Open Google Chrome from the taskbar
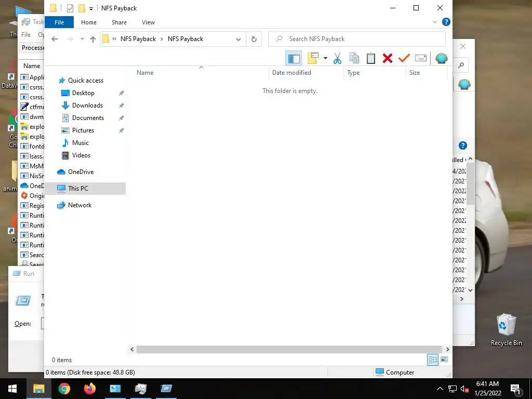The image size is (532, 399). point(64,389)
